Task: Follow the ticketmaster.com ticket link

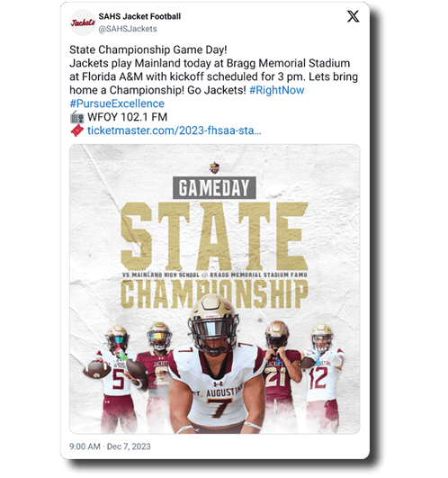Action: 175,131
